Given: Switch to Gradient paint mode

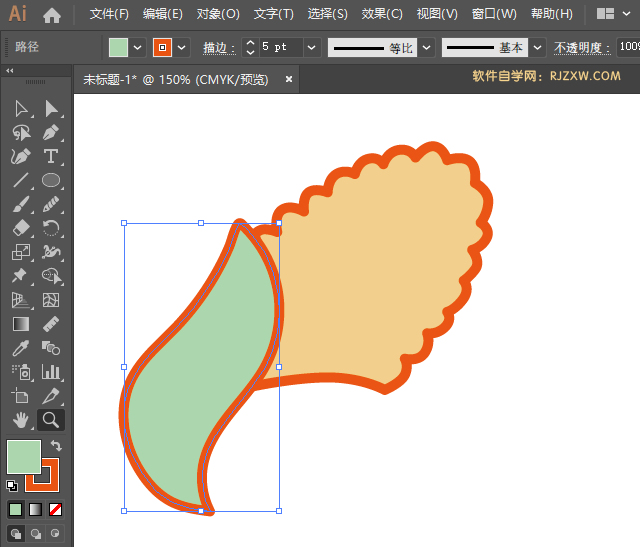Looking at the screenshot, I should coord(35,509).
